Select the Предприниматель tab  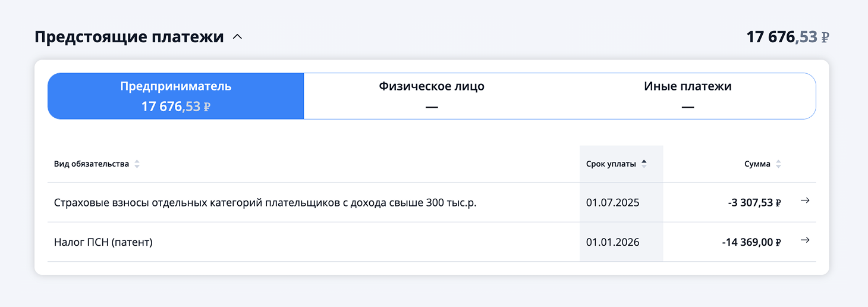tap(176, 96)
